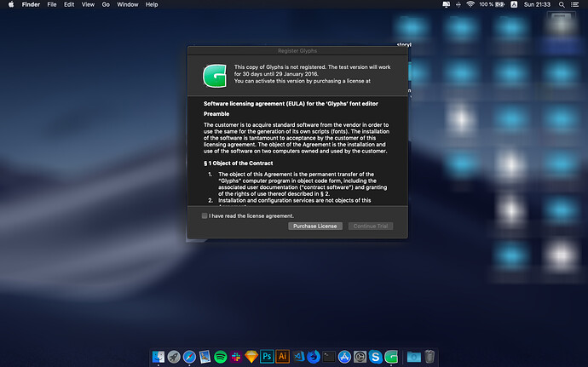This screenshot has height=367, width=588.
Task: Click the Continue Trial button
Action: (371, 226)
